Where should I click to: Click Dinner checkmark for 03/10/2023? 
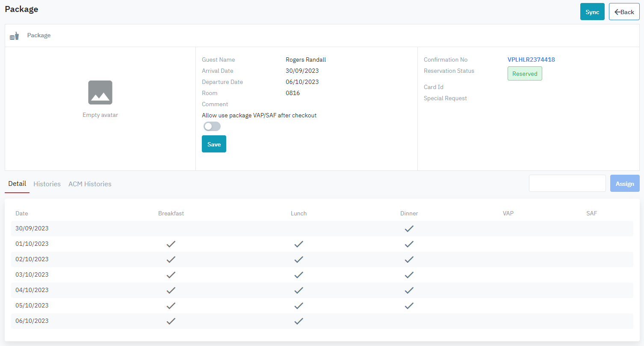(409, 275)
